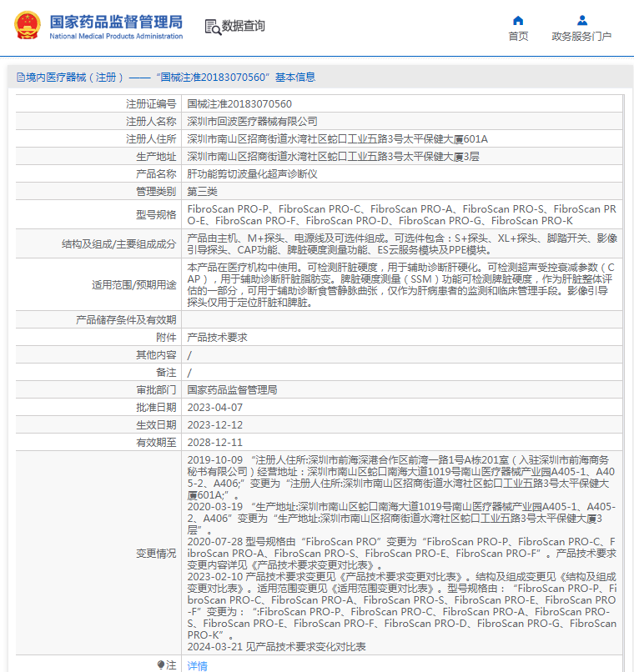
Task: Click the 国家药品监督管理局 header title
Action: [116, 22]
